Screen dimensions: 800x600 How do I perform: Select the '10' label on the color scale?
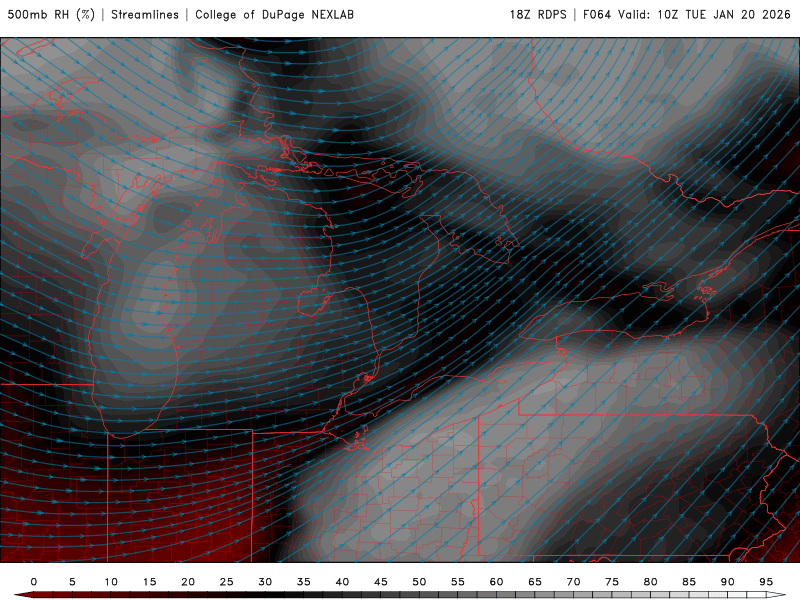point(111,582)
